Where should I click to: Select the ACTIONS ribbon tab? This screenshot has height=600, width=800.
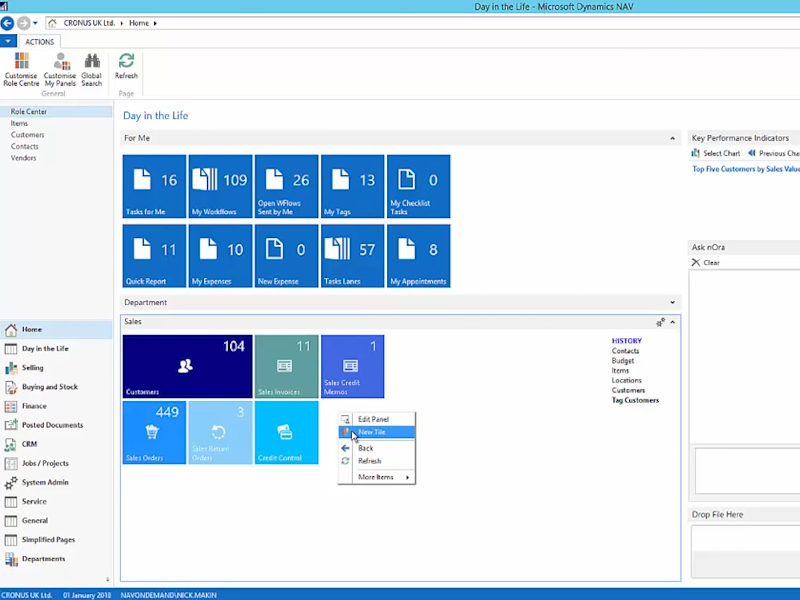coord(39,42)
